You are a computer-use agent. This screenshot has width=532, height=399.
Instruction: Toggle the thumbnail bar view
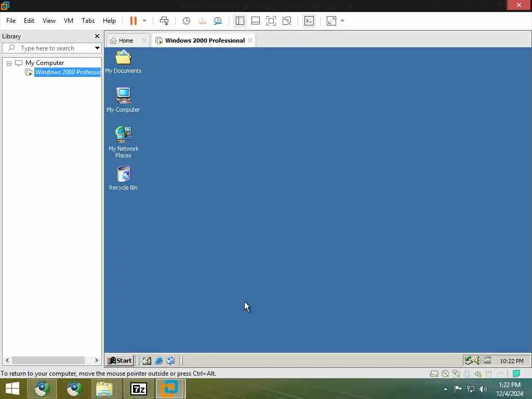tap(256, 21)
